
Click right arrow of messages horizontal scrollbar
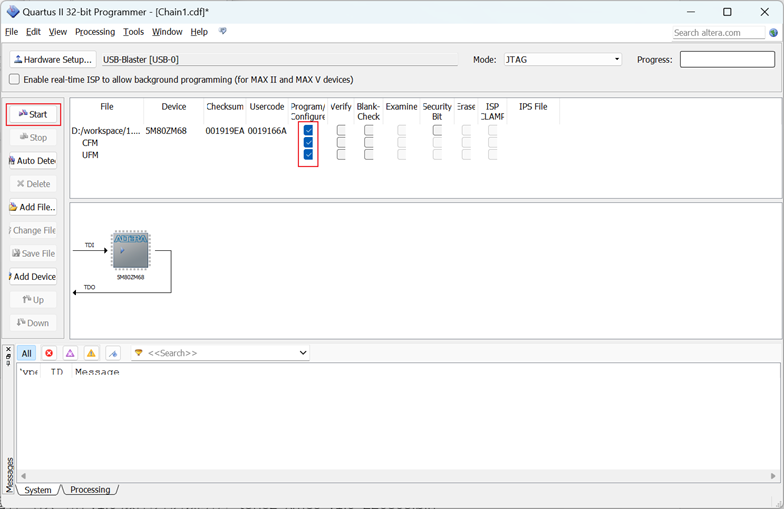774,476
